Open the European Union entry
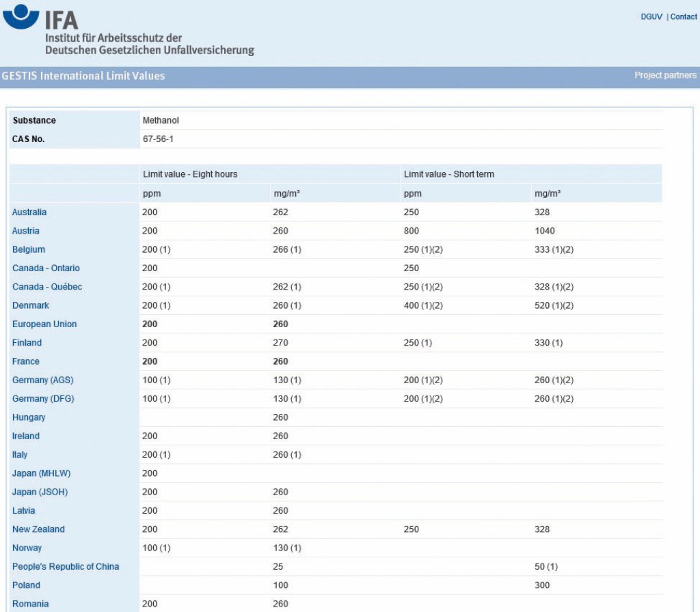This screenshot has width=700, height=612. [x=44, y=324]
